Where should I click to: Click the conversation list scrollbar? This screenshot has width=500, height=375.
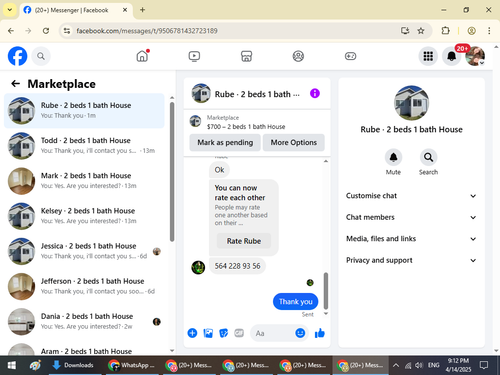pyautogui.click(x=172, y=172)
